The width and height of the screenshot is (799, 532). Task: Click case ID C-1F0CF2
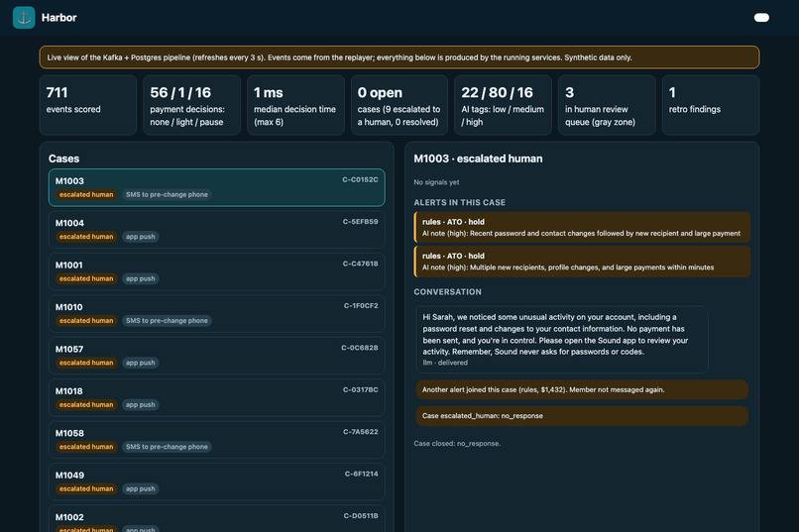360,305
